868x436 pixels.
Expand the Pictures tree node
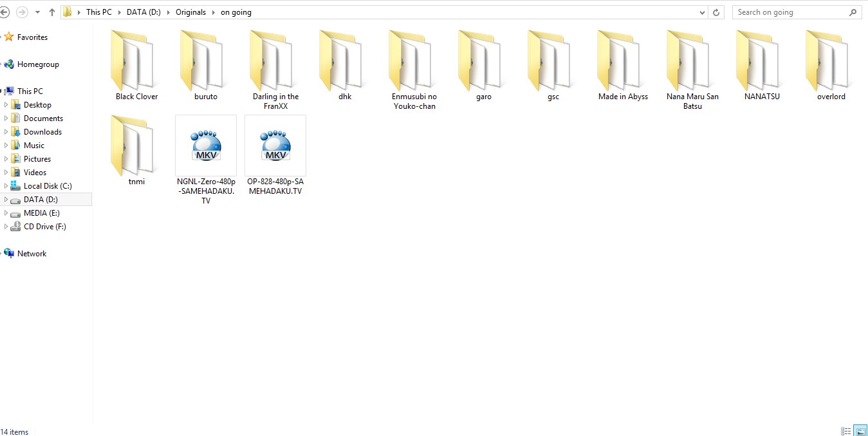(x=6, y=158)
